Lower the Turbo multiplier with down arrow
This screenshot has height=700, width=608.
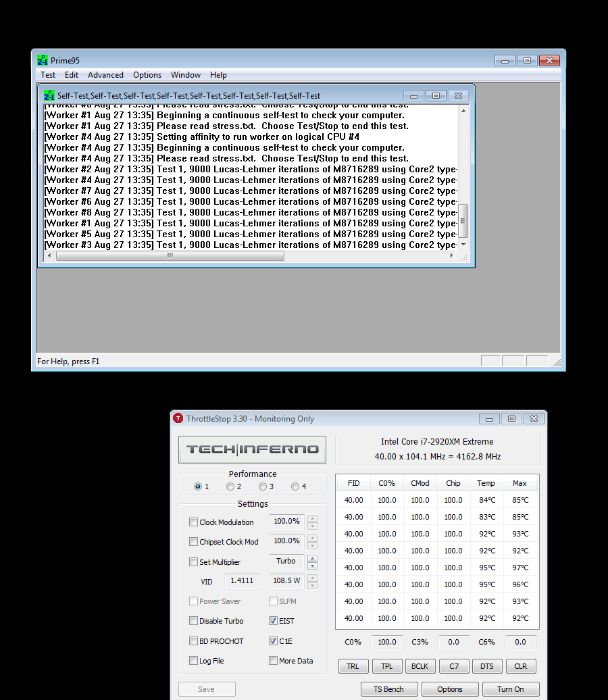pos(313,566)
